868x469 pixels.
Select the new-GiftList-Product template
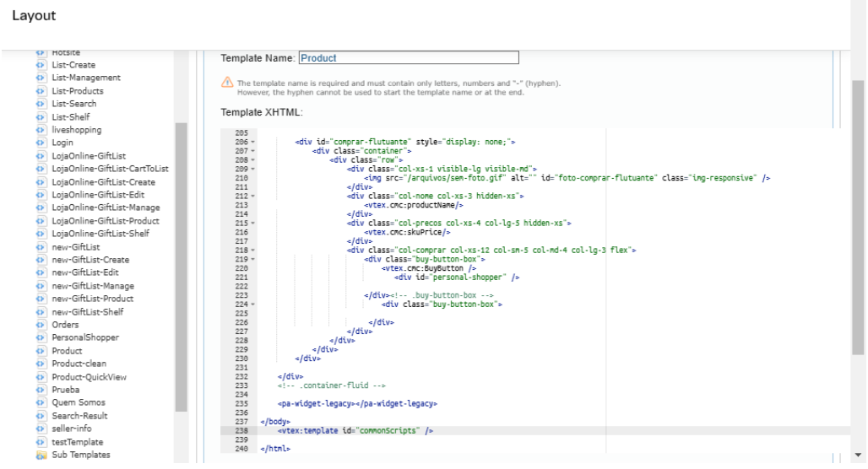(92, 299)
